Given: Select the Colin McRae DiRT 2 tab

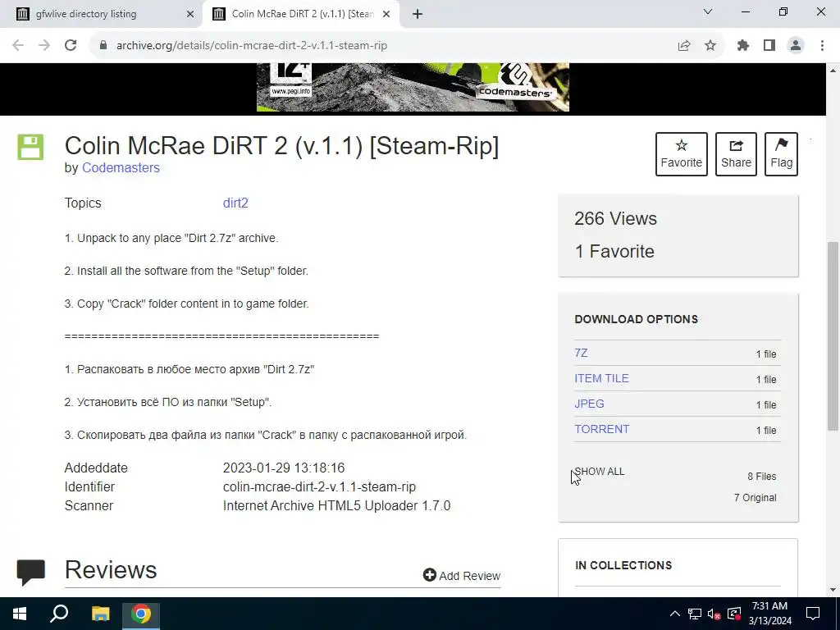Looking at the screenshot, I should click(x=300, y=14).
